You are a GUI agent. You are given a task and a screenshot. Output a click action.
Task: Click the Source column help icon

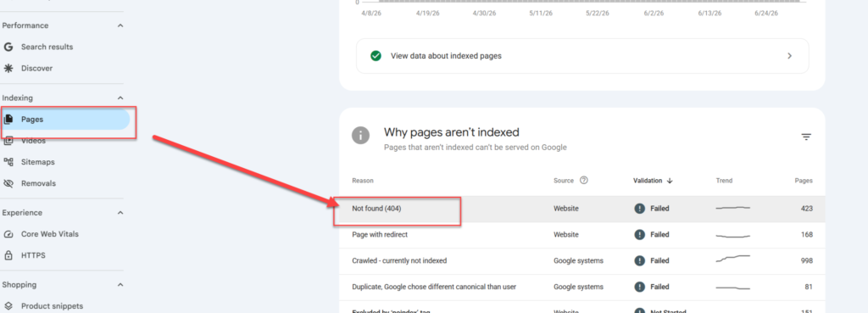[x=583, y=180]
